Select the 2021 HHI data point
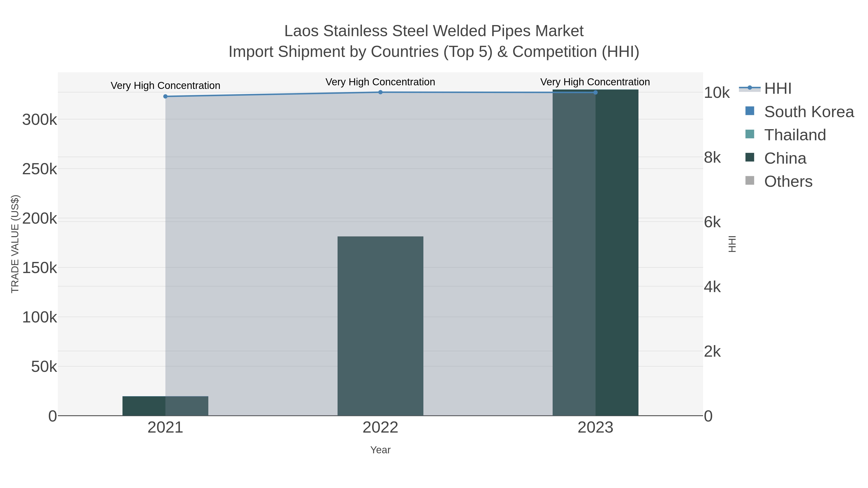 165,96
